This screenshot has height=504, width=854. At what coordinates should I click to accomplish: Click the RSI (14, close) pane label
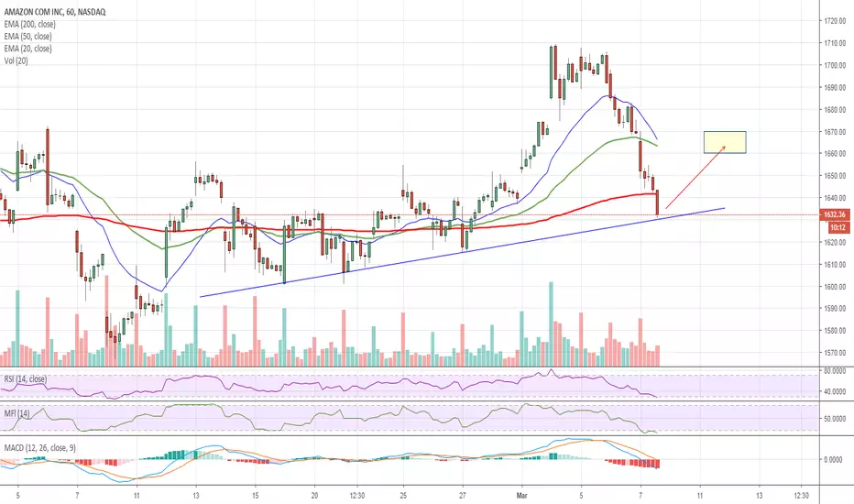(26, 378)
